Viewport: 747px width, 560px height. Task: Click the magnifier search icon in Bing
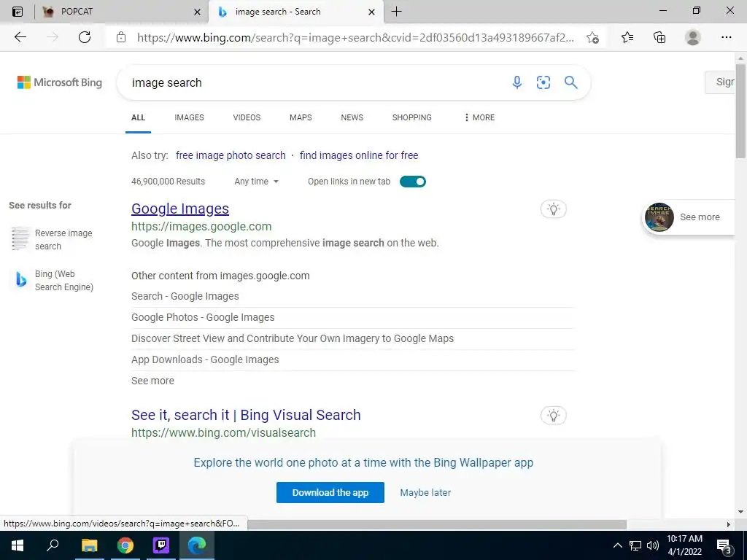[570, 82]
